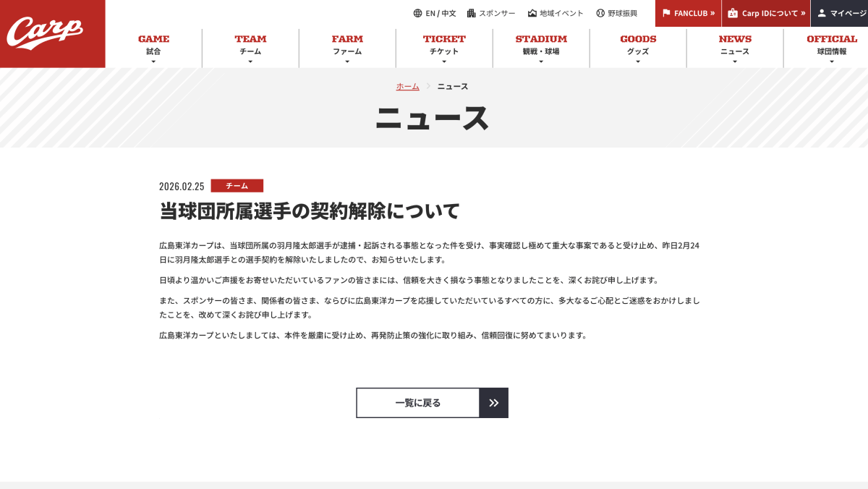
Task: Click the Carp logo in the header
Action: 45,33
